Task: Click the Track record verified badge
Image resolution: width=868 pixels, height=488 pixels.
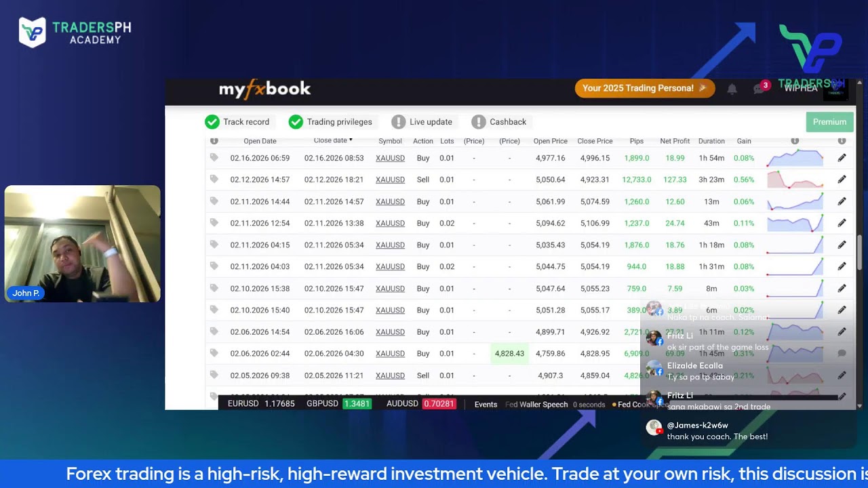Action: 237,122
